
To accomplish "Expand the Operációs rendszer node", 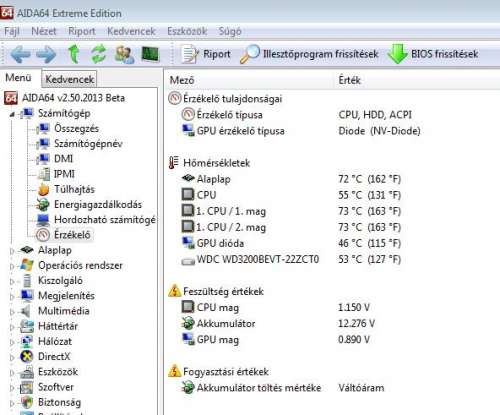I will click(x=12, y=266).
